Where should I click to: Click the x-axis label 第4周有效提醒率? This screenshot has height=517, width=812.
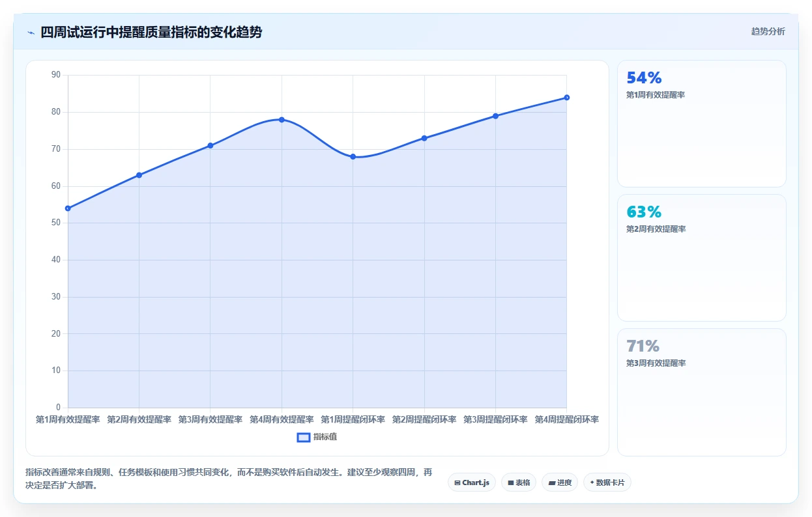pyautogui.click(x=282, y=420)
